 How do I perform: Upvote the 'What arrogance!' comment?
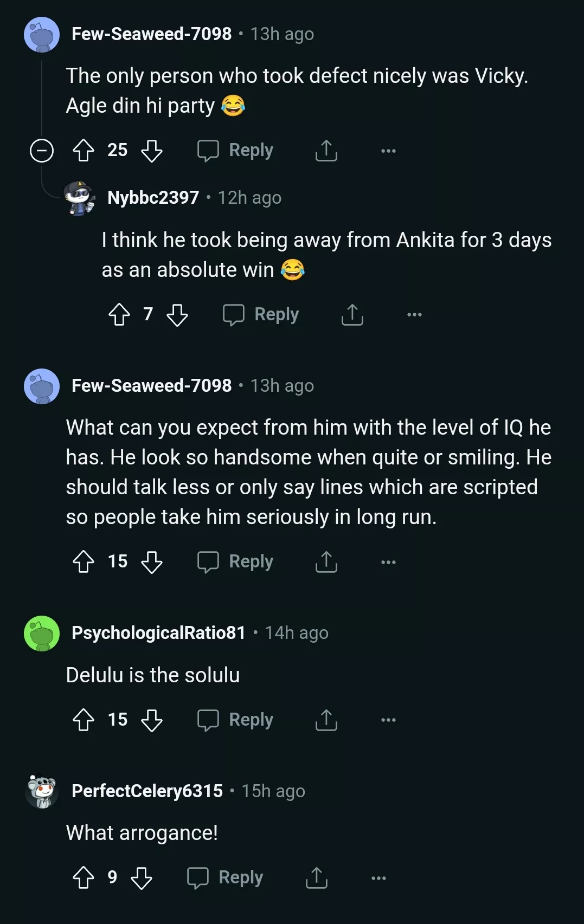point(84,877)
